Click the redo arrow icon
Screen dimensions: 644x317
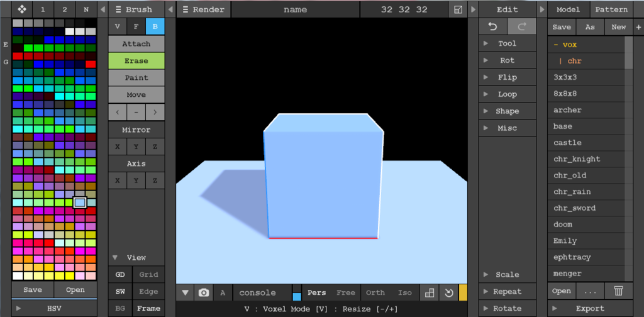(521, 26)
